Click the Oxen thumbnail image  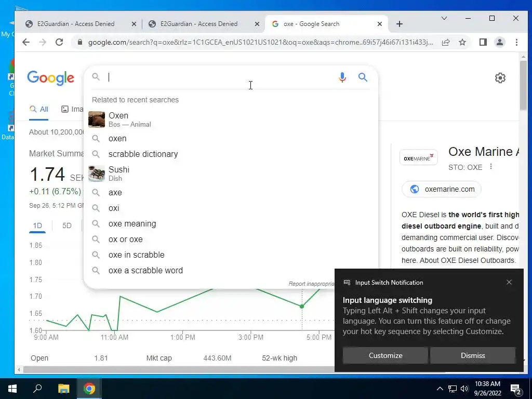[97, 119]
